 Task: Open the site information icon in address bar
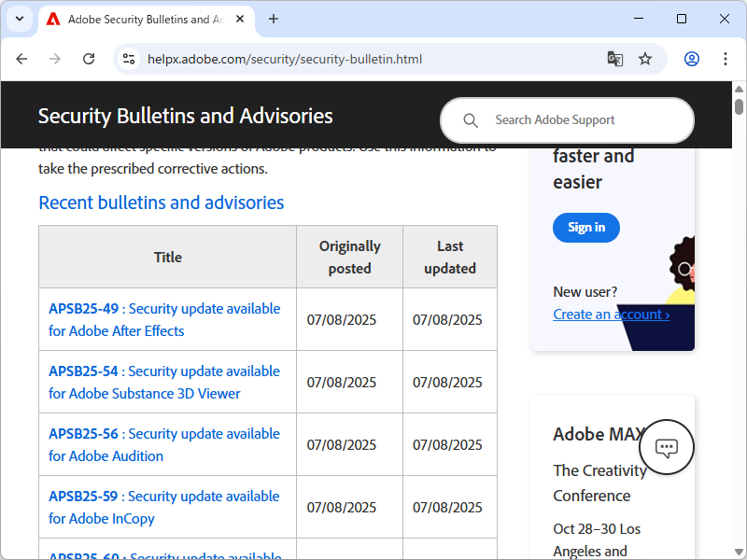[x=130, y=59]
